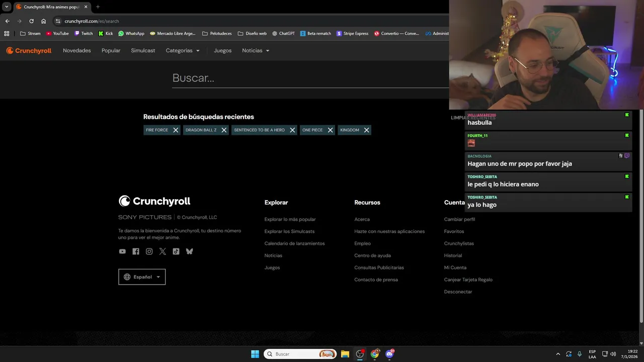
Task: Go to Juegos in top navigation
Action: 222,51
